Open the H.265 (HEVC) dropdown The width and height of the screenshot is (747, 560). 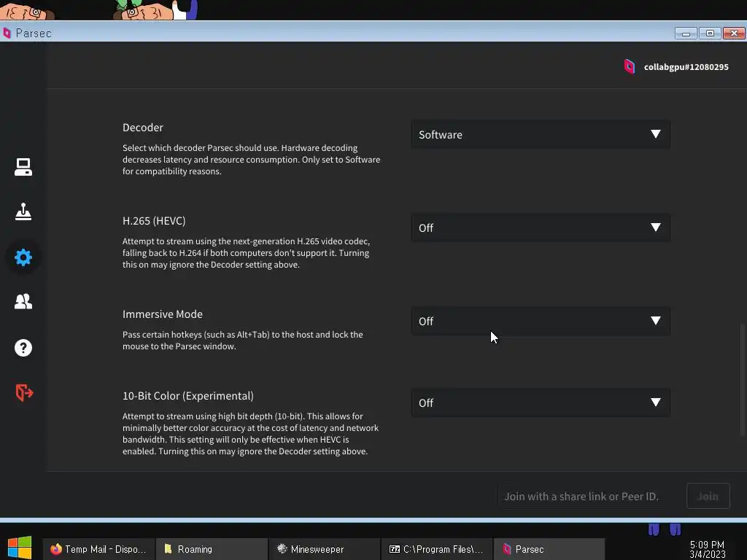541,227
